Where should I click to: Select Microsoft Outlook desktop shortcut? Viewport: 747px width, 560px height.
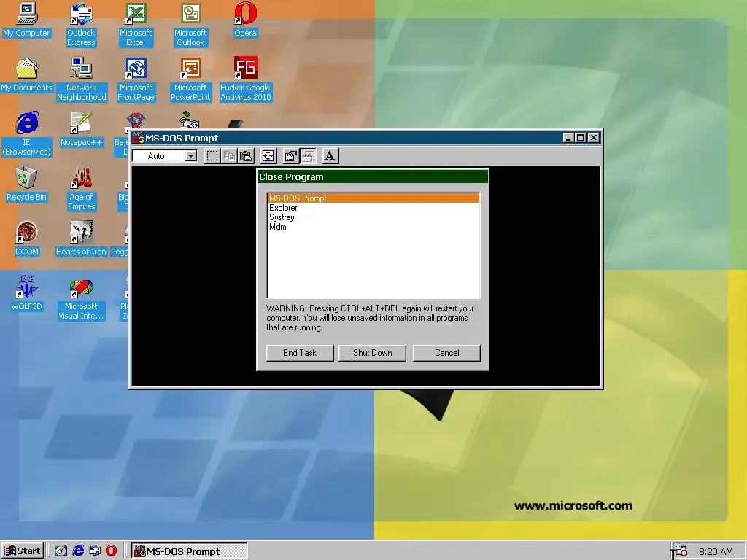coord(190,25)
